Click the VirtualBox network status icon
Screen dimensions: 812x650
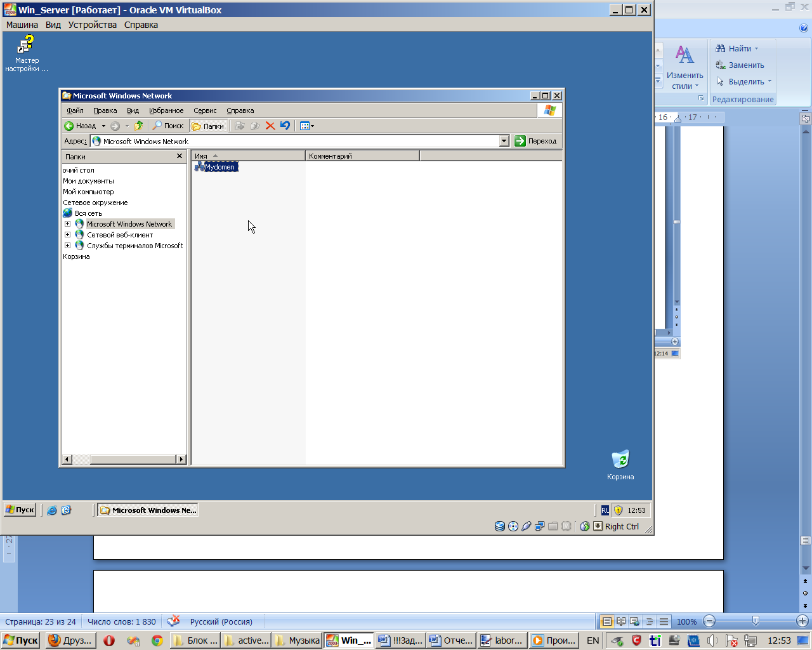pyautogui.click(x=540, y=526)
